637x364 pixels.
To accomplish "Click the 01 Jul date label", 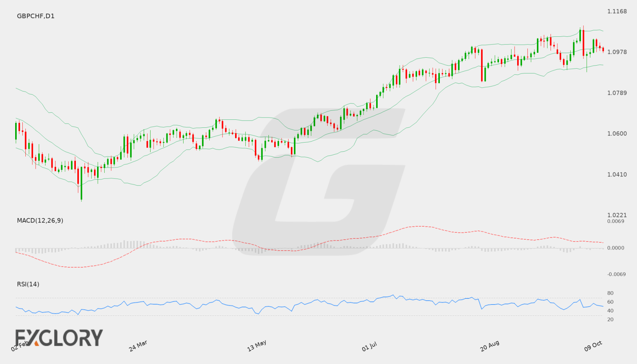I will 369,347.
